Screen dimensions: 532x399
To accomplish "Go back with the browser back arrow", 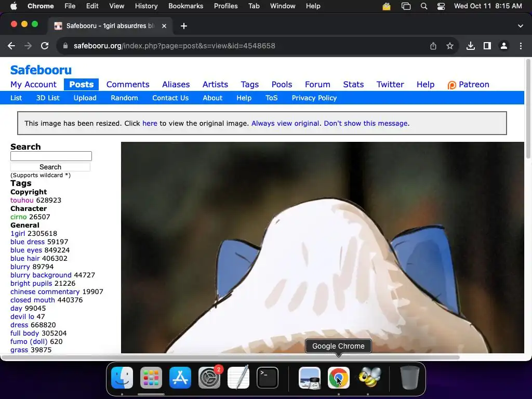I will point(11,46).
